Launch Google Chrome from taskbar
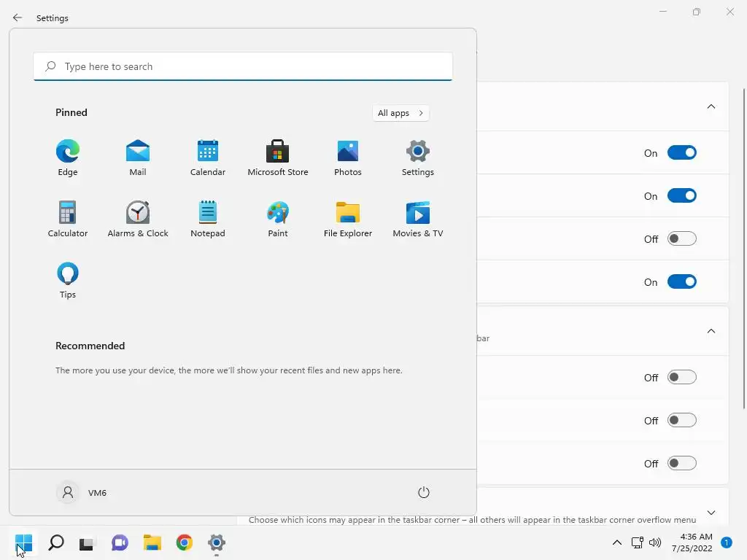 [185, 542]
